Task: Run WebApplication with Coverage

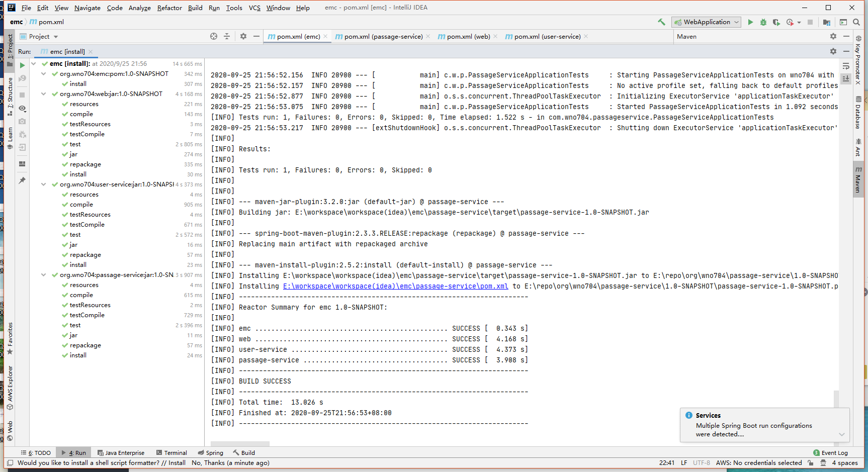Action: (x=776, y=22)
